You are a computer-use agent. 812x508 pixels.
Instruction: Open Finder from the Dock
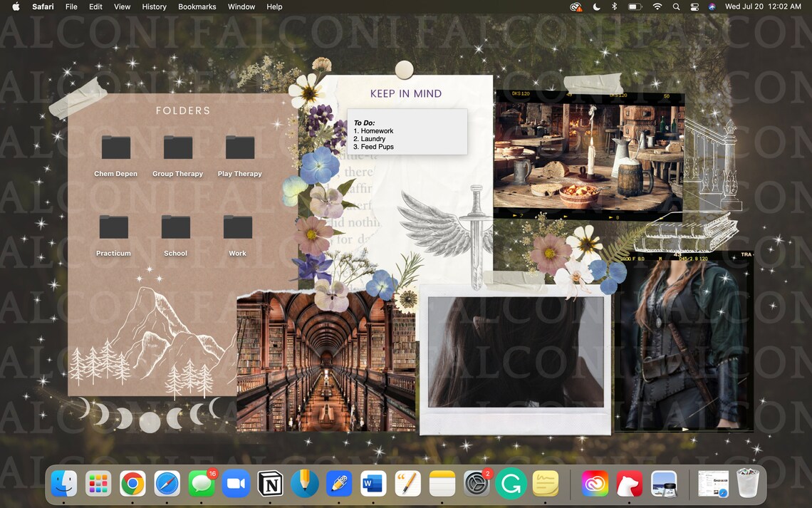pos(64,483)
